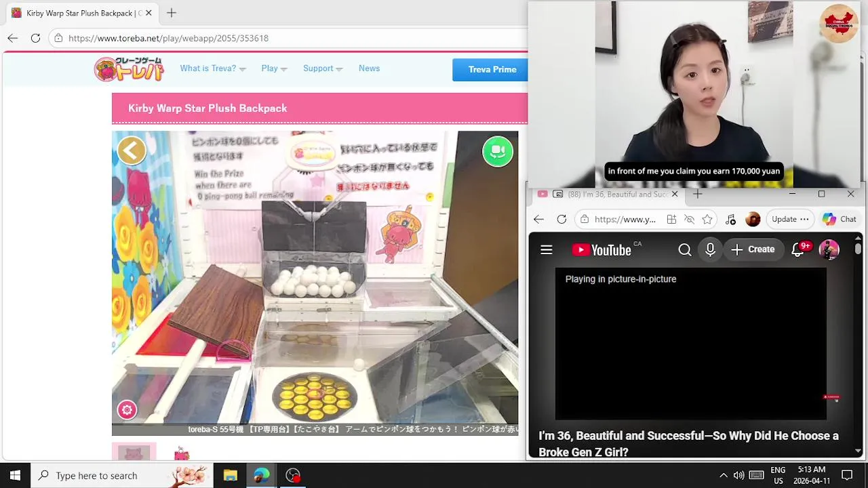Reload the Toreba page

click(35, 38)
